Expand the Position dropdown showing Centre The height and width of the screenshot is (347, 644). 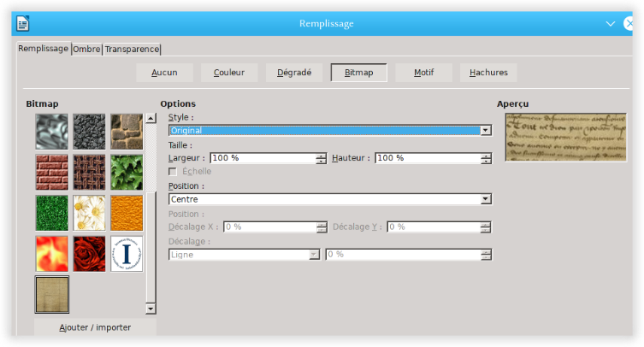pos(486,199)
